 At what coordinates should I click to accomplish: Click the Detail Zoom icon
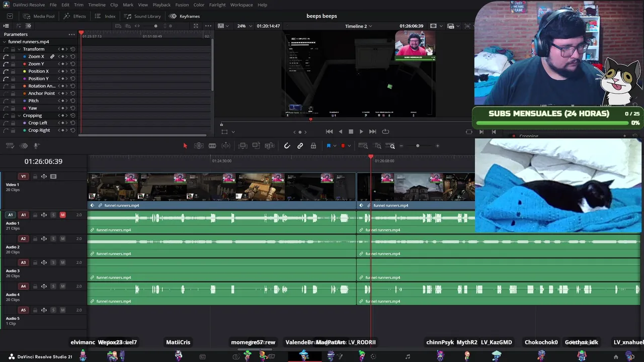377,146
